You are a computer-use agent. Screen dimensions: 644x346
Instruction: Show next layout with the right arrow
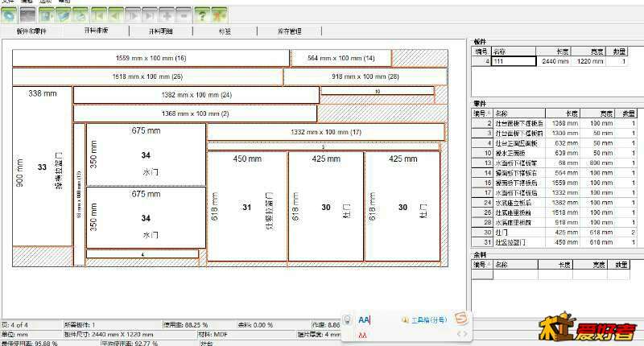pyautogui.click(x=133, y=15)
